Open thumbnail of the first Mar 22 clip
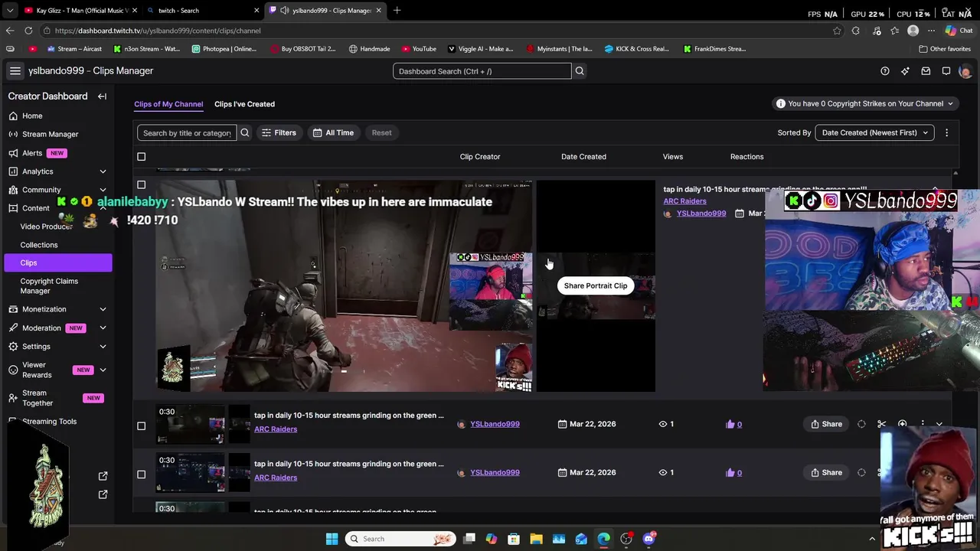This screenshot has width=980, height=551. [190, 424]
